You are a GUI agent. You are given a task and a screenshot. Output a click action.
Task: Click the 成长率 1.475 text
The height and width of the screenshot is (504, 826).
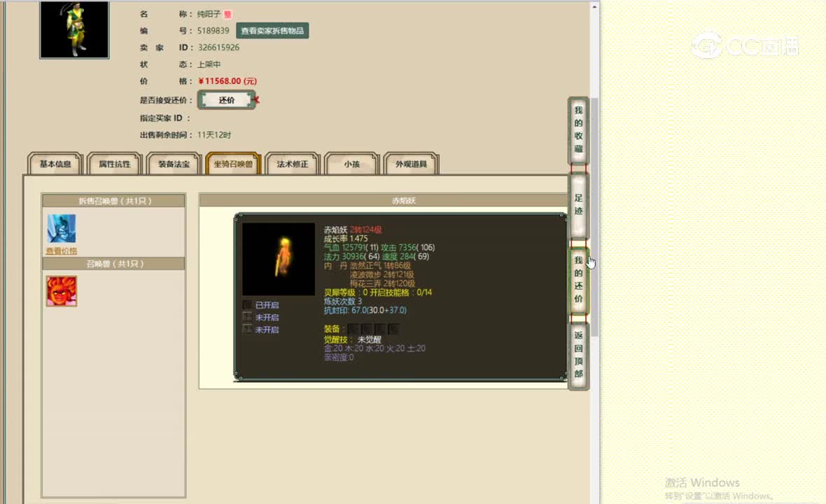pyautogui.click(x=346, y=239)
